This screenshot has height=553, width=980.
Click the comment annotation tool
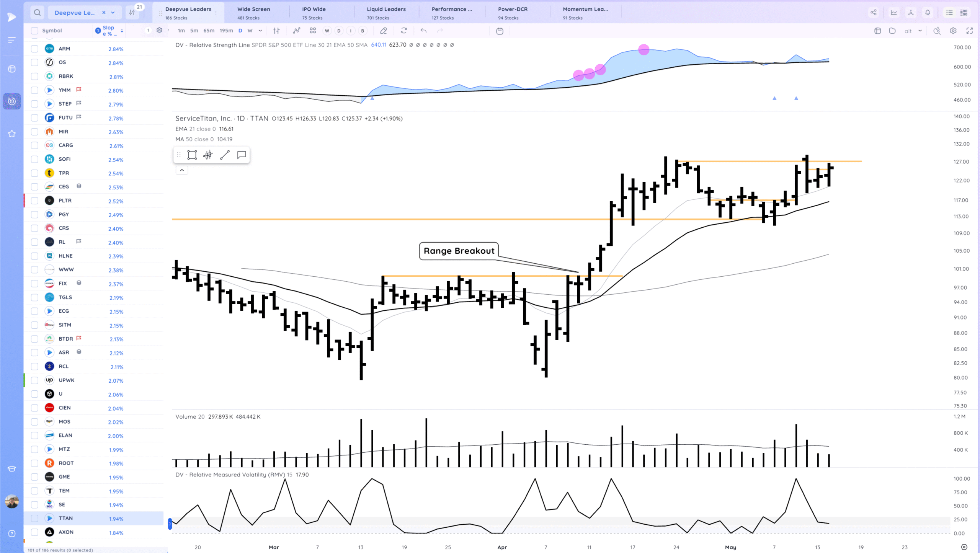tap(241, 155)
